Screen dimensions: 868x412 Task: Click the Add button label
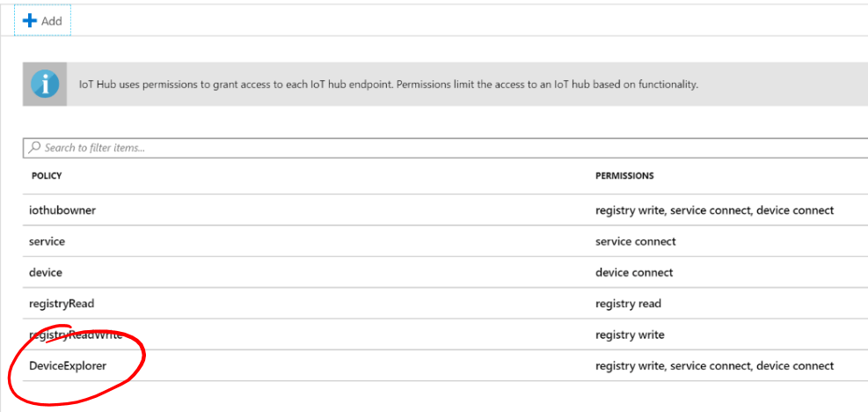coord(52,21)
